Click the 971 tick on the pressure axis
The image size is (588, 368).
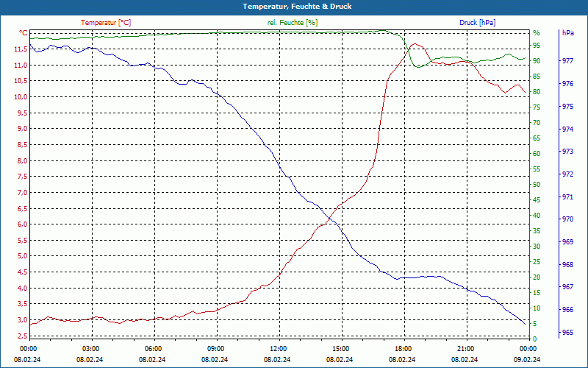point(568,197)
